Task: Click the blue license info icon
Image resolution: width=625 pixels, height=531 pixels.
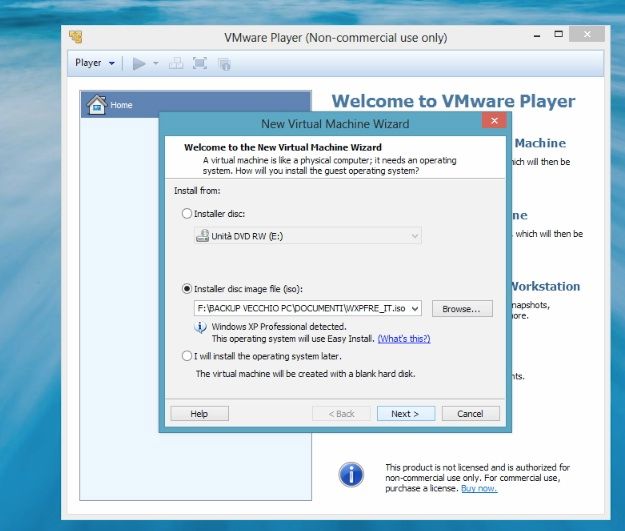Action: (351, 474)
